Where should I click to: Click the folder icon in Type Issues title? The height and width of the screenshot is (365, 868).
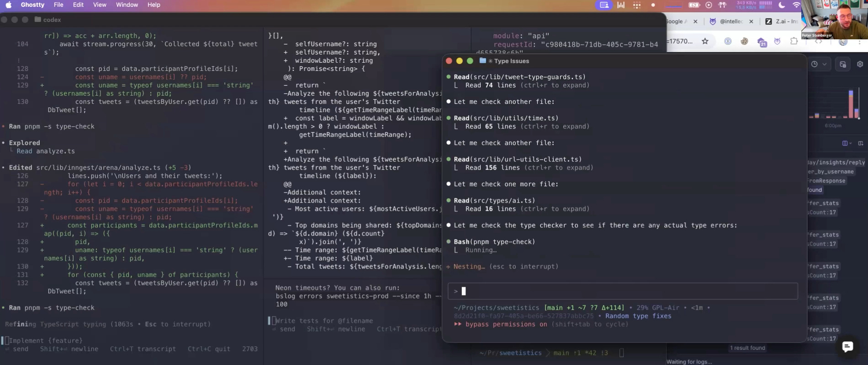(x=482, y=61)
